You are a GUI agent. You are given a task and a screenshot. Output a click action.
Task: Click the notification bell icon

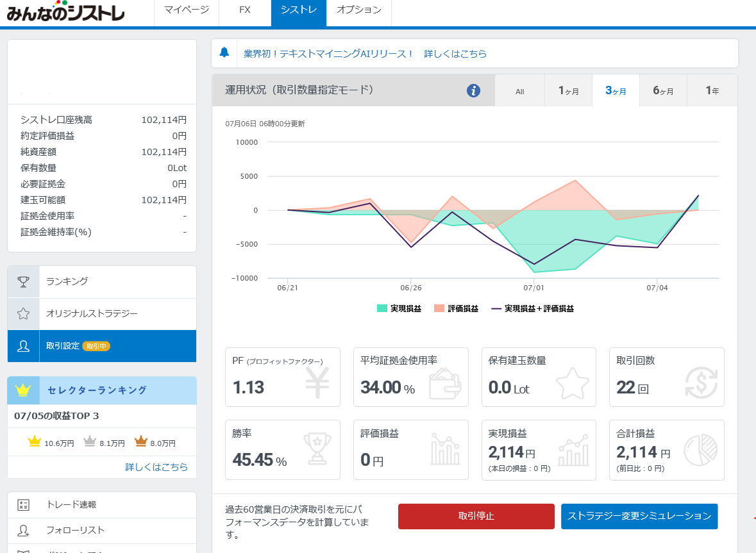tap(224, 53)
